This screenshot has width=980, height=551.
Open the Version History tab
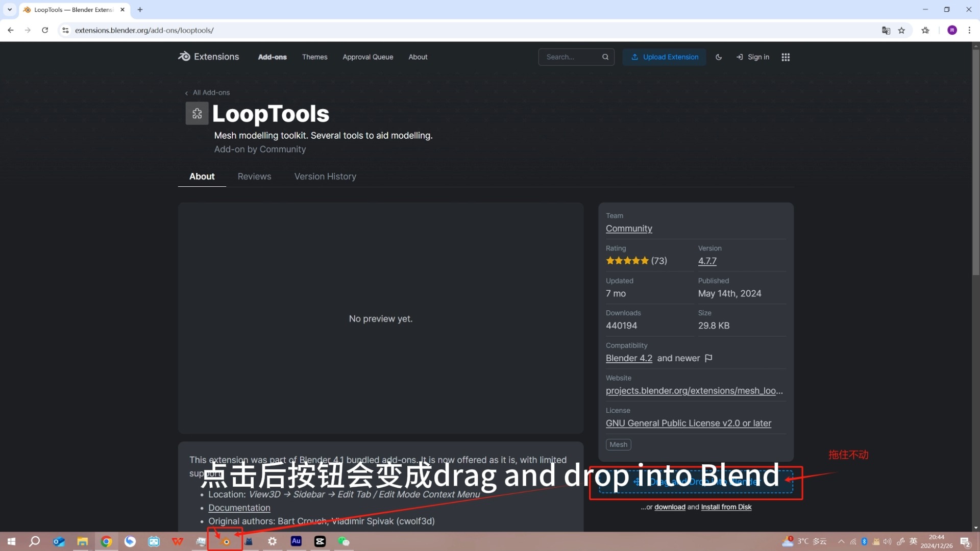tap(325, 176)
